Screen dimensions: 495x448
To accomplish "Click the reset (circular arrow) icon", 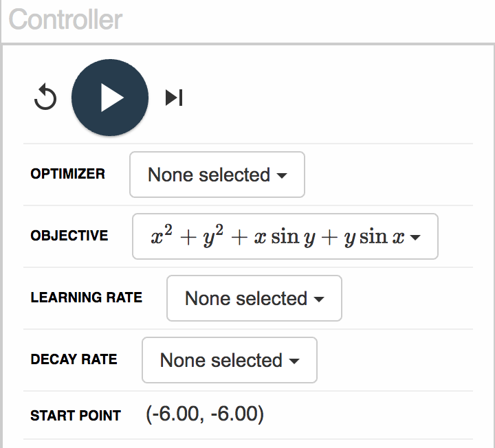I will 45,97.
